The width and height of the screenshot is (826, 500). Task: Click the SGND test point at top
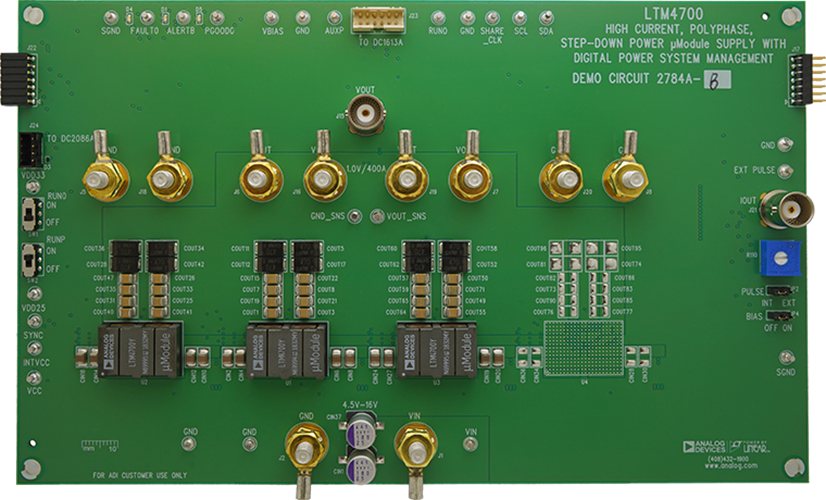click(111, 17)
